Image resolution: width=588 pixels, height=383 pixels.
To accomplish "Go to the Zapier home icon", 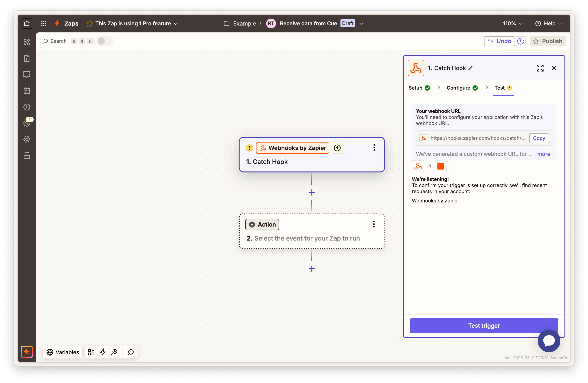I will (x=27, y=24).
